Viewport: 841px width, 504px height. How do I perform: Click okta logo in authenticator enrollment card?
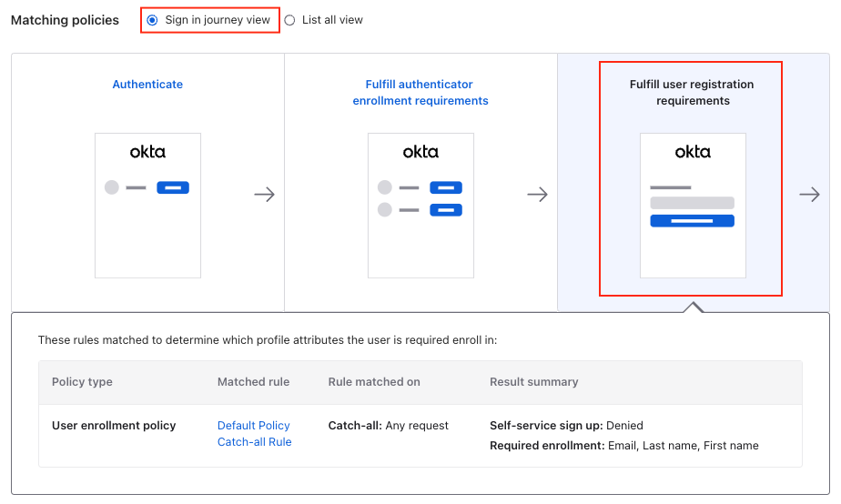[420, 152]
